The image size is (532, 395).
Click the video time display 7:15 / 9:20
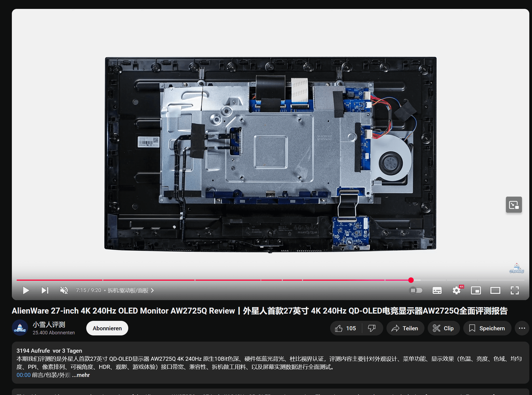click(88, 290)
